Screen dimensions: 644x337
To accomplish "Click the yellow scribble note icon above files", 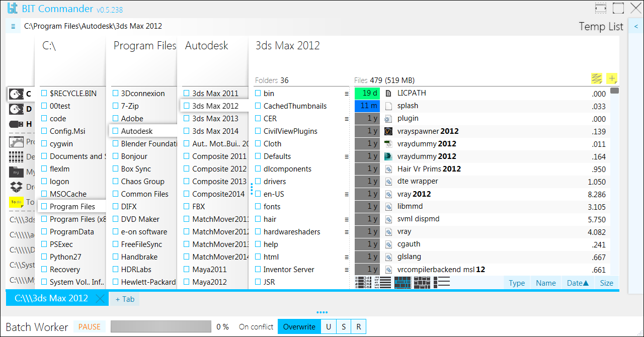I will click(597, 79).
